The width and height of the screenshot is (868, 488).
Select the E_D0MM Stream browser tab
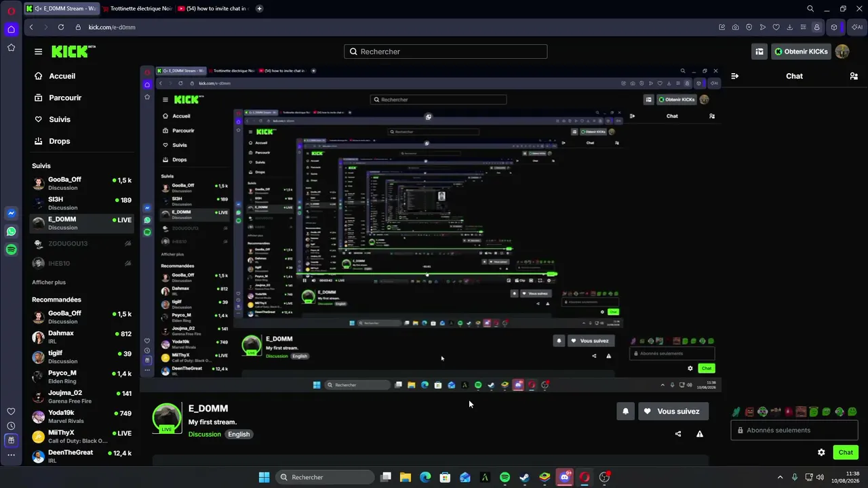[x=61, y=9]
